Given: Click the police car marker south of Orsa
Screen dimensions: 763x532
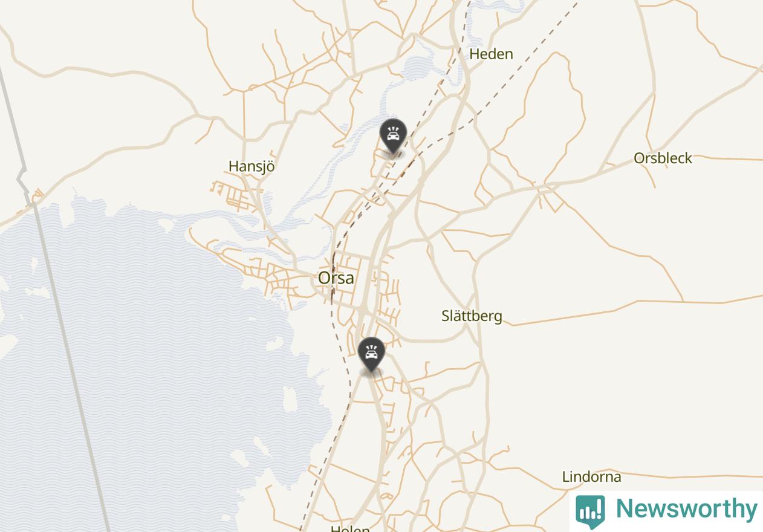Looking at the screenshot, I should point(371,355).
